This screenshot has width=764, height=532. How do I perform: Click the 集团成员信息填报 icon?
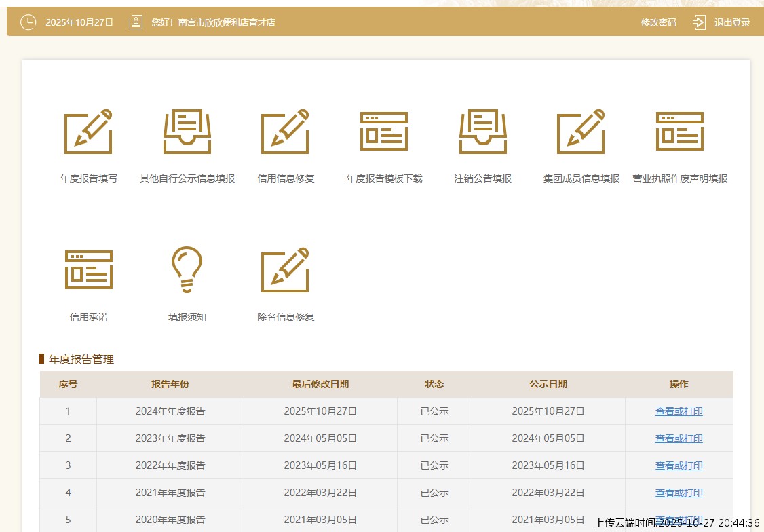click(x=581, y=132)
